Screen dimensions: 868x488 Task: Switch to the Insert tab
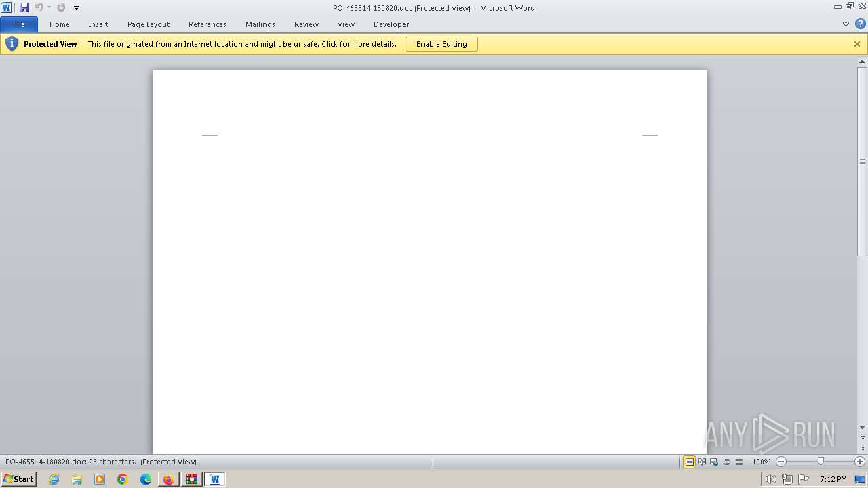98,24
